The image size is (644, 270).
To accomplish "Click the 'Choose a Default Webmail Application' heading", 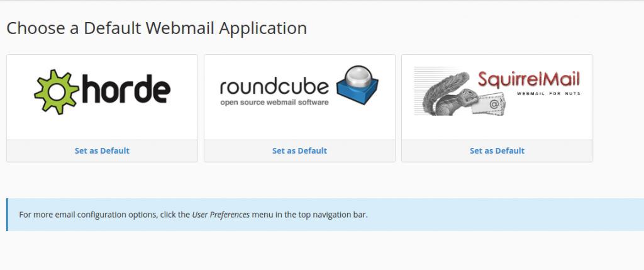I will click(x=157, y=28).
